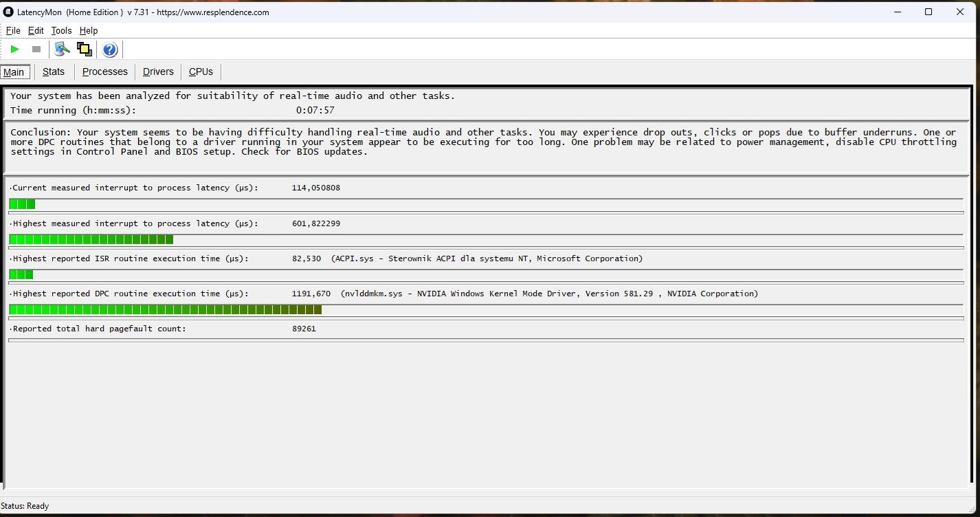980x517 pixels.
Task: Maximize the LatencyMon window
Action: click(928, 12)
